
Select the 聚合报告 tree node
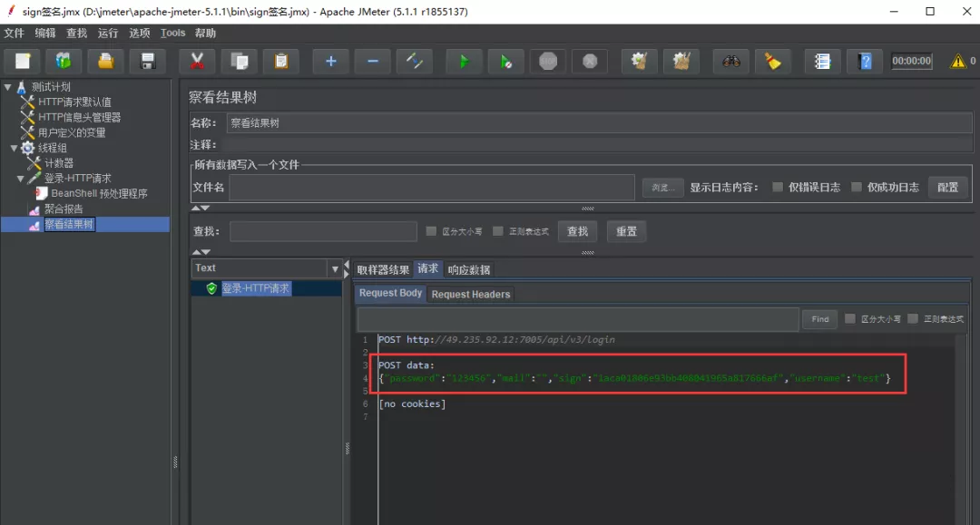click(64, 209)
